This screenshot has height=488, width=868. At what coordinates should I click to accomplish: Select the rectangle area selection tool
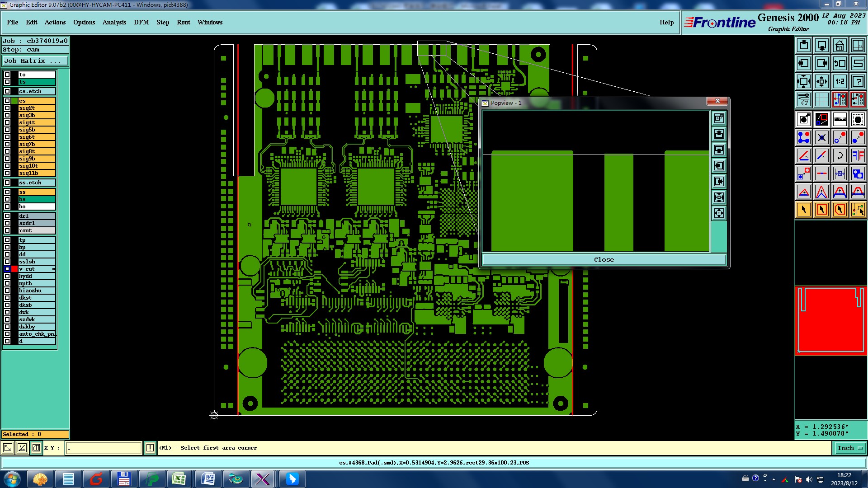point(821,210)
